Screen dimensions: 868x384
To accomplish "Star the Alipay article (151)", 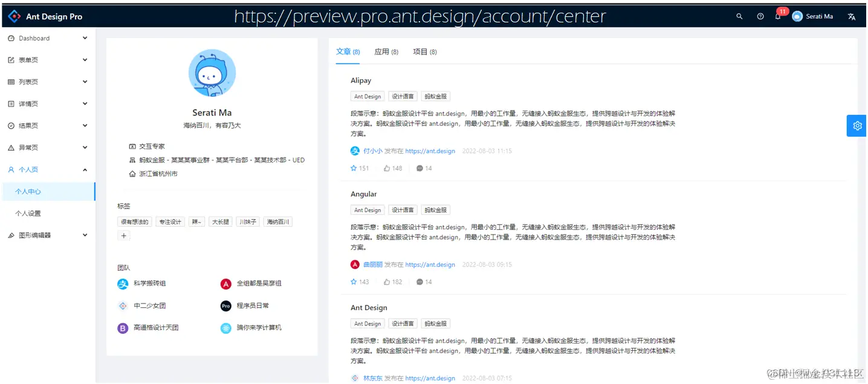I will 354,168.
